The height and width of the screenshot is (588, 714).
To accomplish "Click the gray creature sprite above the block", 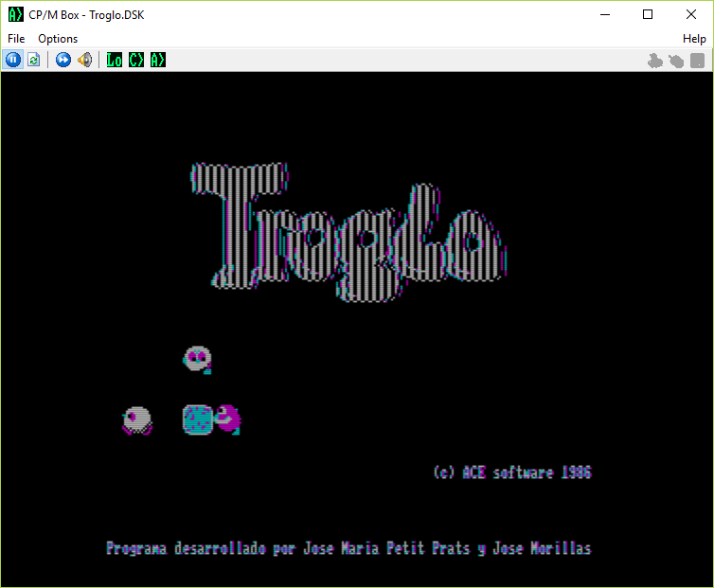I will [x=197, y=360].
